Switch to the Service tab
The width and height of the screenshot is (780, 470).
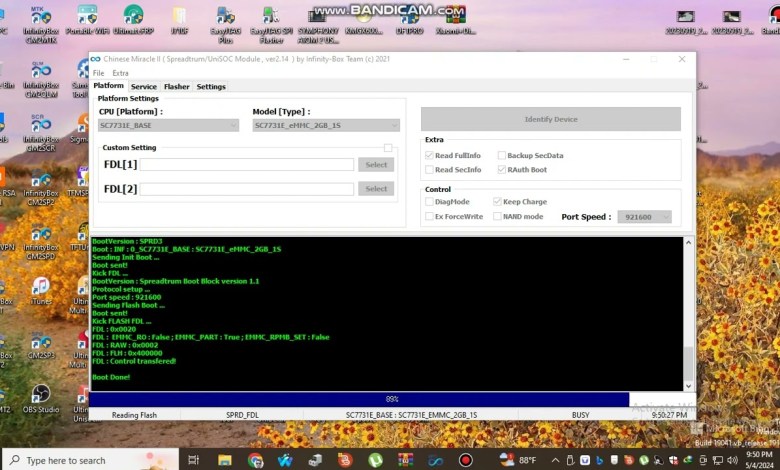[x=144, y=87]
